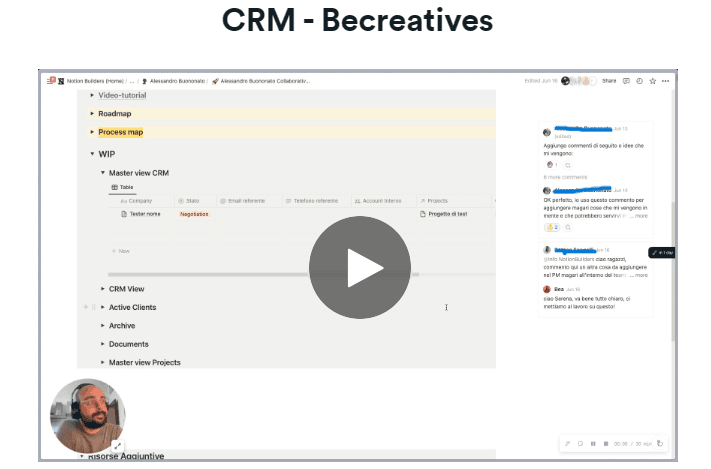The height and width of the screenshot is (469, 711).
Task: Click the Edited Jun 16 label
Action: 541,81
